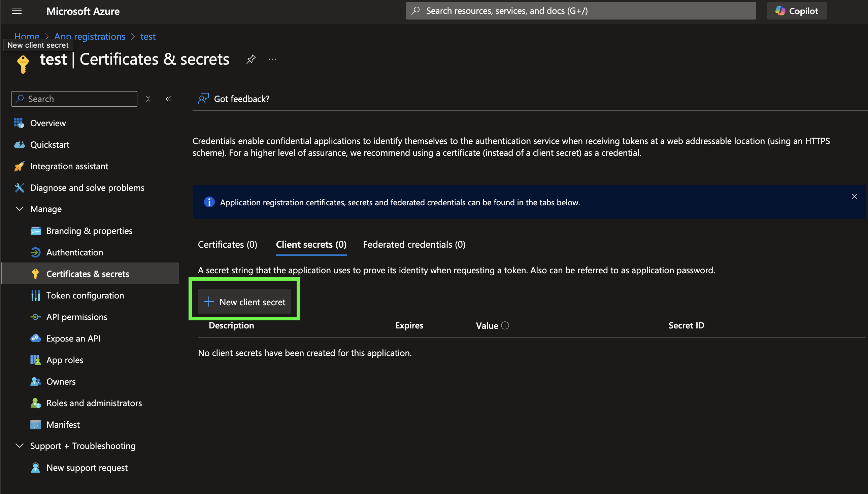Image resolution: width=868 pixels, height=494 pixels.
Task: Click the feedback person icon
Action: click(x=203, y=99)
